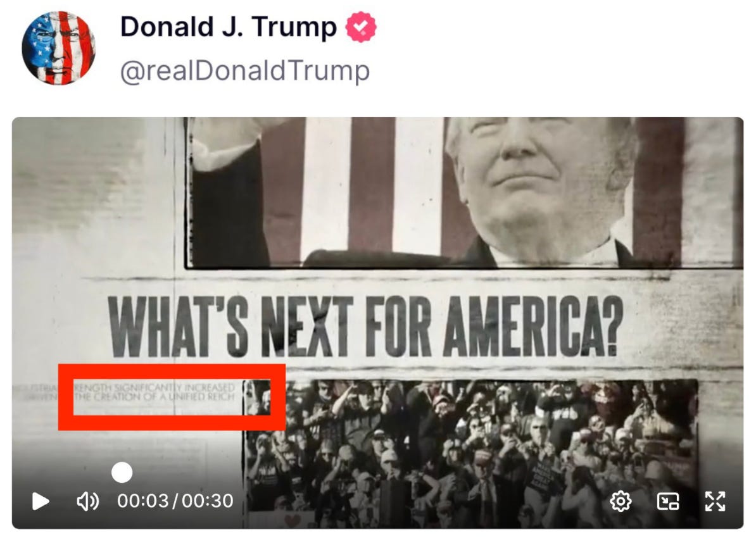756x538 pixels.
Task: Click the blank newspaper margin left of the portrait
Action: [x=96, y=193]
